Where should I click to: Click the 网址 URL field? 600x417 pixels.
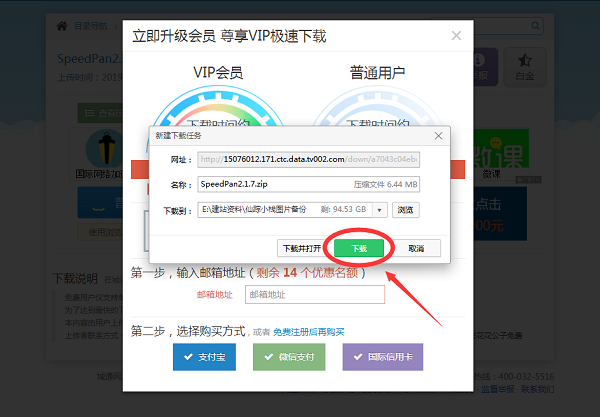pyautogui.click(x=308, y=160)
